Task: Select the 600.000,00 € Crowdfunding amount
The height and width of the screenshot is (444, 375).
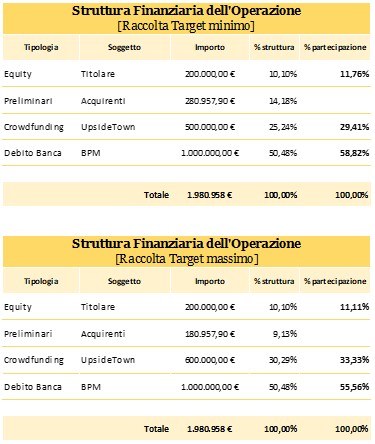Action: [210, 360]
